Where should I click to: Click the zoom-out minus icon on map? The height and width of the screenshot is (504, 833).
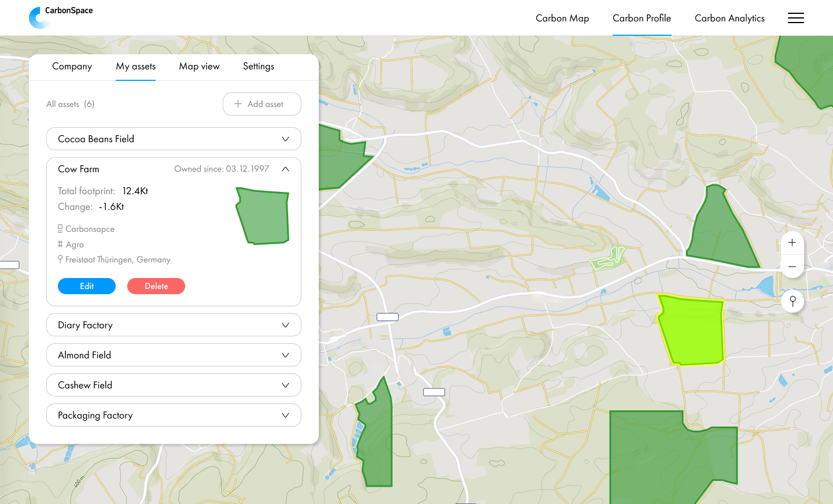coord(792,266)
